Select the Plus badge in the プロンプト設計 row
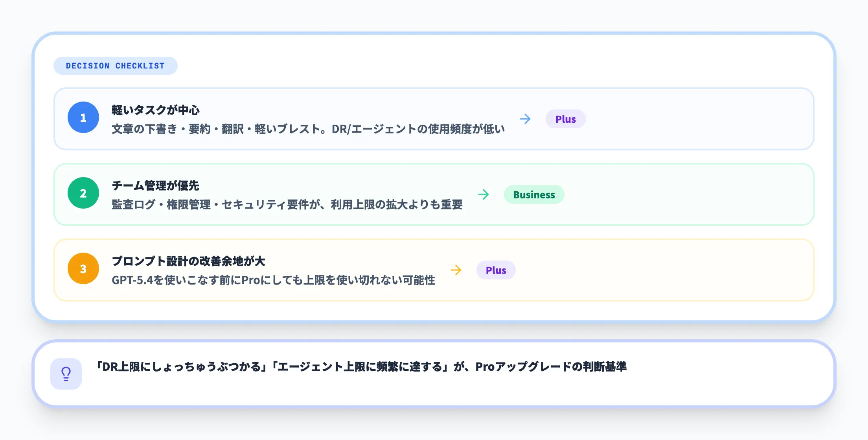This screenshot has height=440, width=868. 496,270
